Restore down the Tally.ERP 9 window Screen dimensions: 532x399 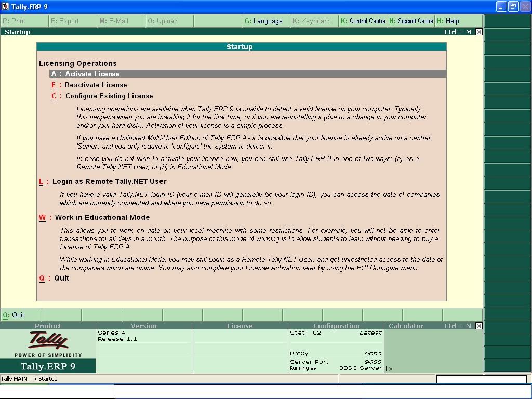point(513,6)
